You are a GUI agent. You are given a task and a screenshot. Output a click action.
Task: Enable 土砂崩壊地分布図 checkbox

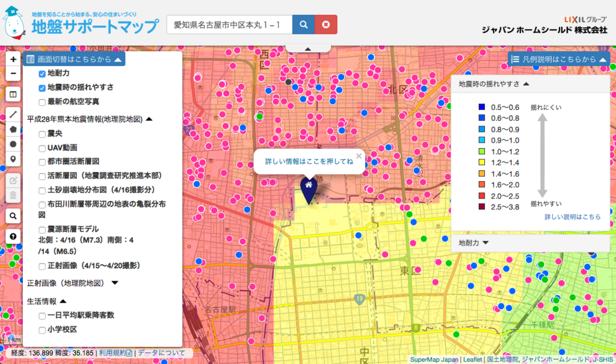[x=42, y=190]
